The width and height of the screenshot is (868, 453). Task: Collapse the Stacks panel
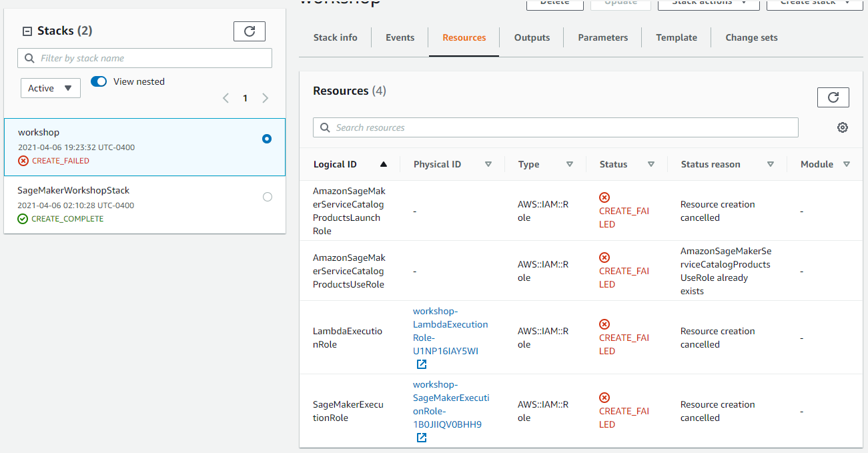[x=25, y=30]
